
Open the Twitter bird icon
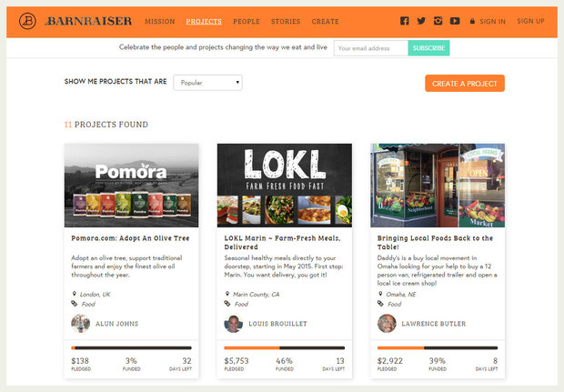(x=421, y=21)
